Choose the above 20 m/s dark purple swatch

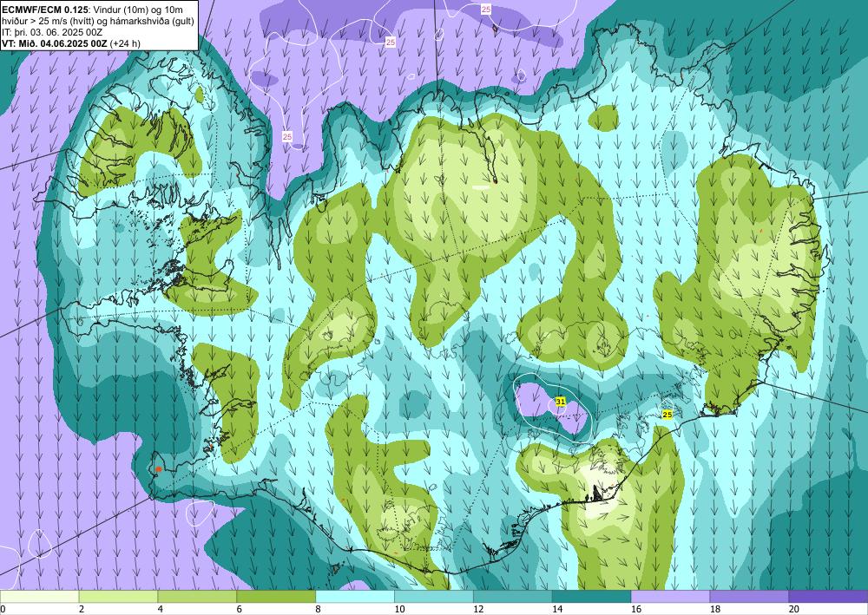pos(828,597)
